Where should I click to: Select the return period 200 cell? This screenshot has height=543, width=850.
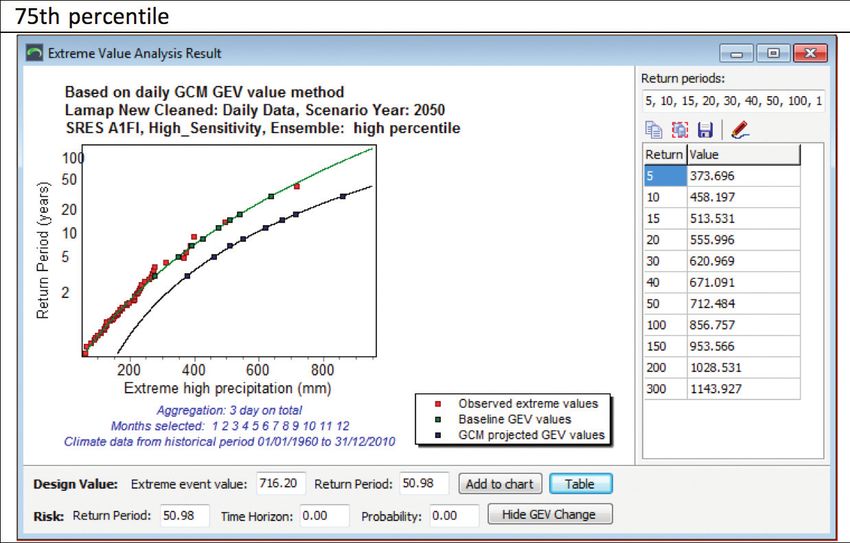(665, 367)
